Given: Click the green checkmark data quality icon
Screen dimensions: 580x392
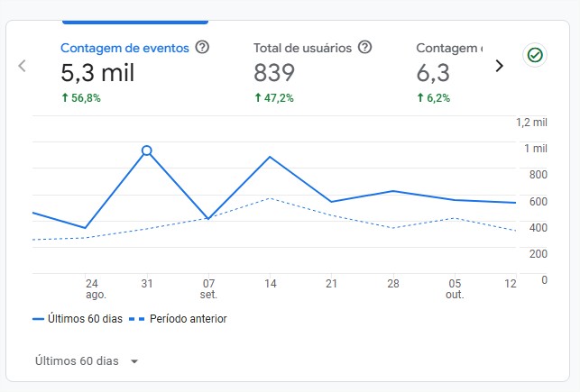Looking at the screenshot, I should coord(535,56).
